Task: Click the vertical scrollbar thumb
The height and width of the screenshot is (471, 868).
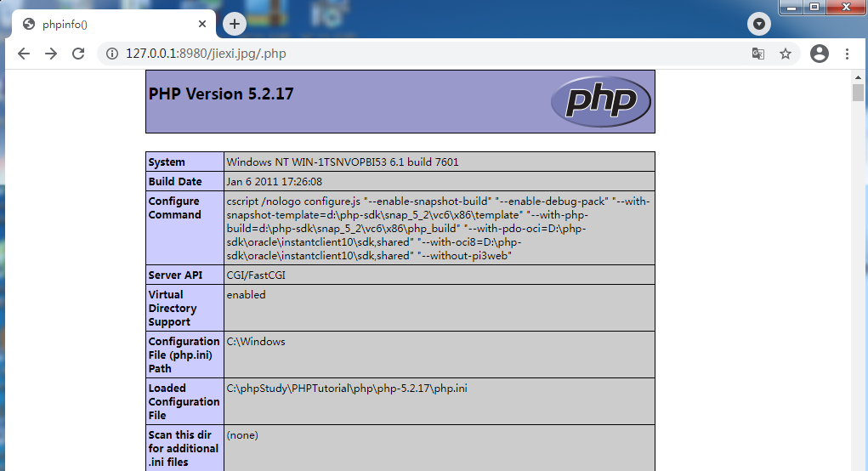Action: click(858, 93)
